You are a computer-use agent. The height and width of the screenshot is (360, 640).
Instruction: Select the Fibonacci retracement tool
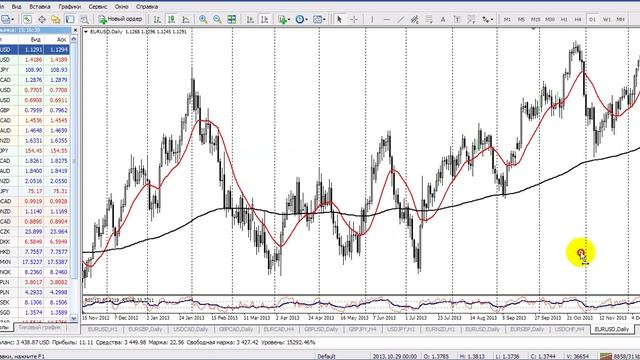(429, 19)
